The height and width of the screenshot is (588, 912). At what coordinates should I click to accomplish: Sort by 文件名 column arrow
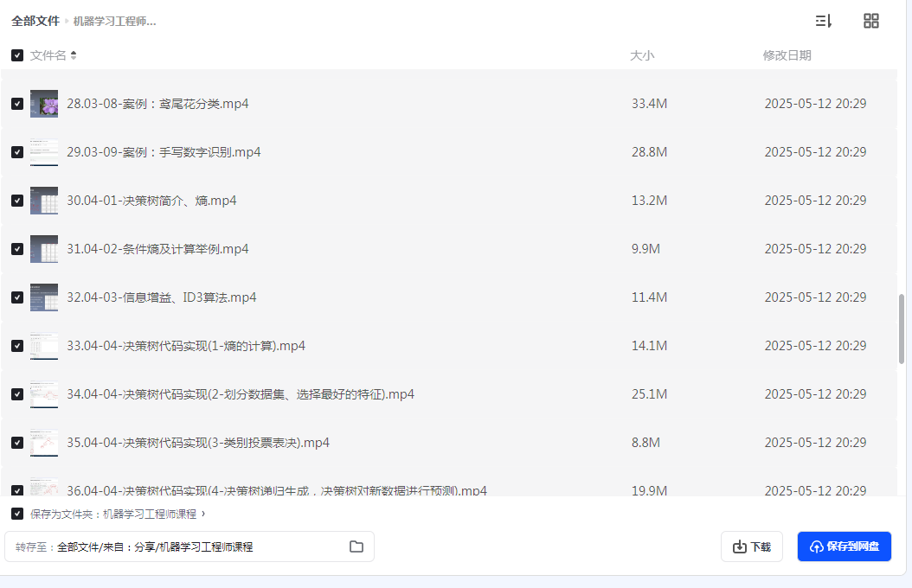(74, 55)
